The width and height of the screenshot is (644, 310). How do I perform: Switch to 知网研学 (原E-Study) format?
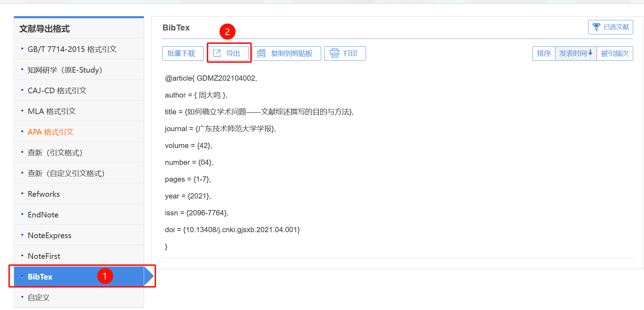(65, 70)
